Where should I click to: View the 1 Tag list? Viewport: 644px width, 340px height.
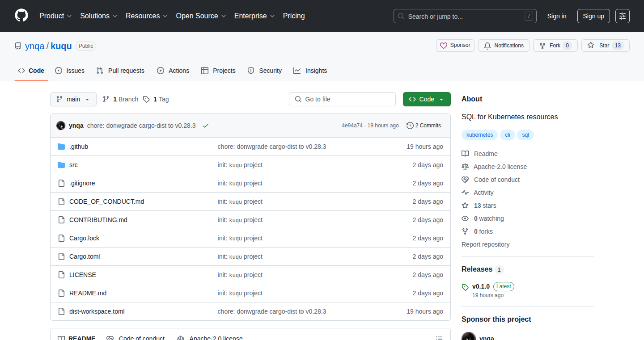[156, 99]
